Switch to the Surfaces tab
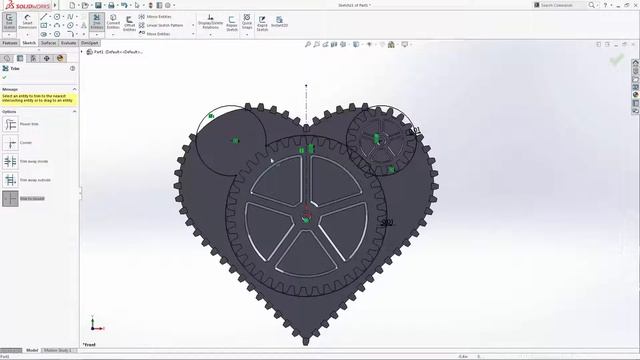 tap(49, 43)
